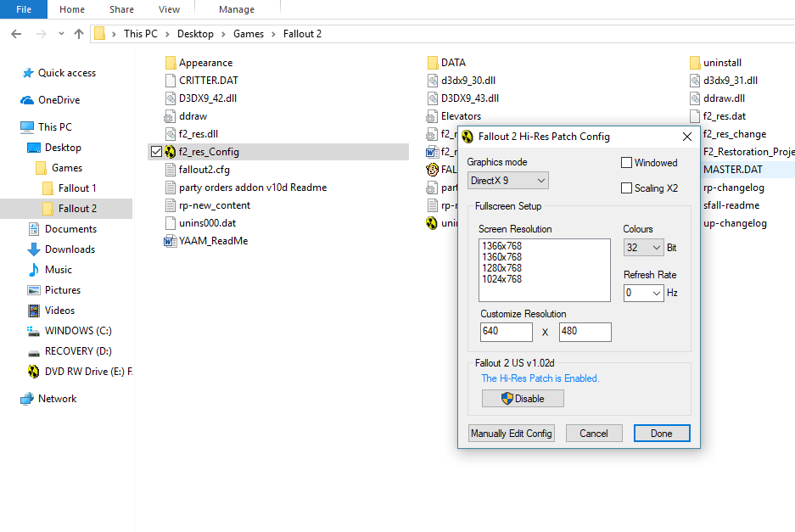The width and height of the screenshot is (795, 532).
Task: Select the DVD RW Drive (E:) icon
Action: pos(33,372)
